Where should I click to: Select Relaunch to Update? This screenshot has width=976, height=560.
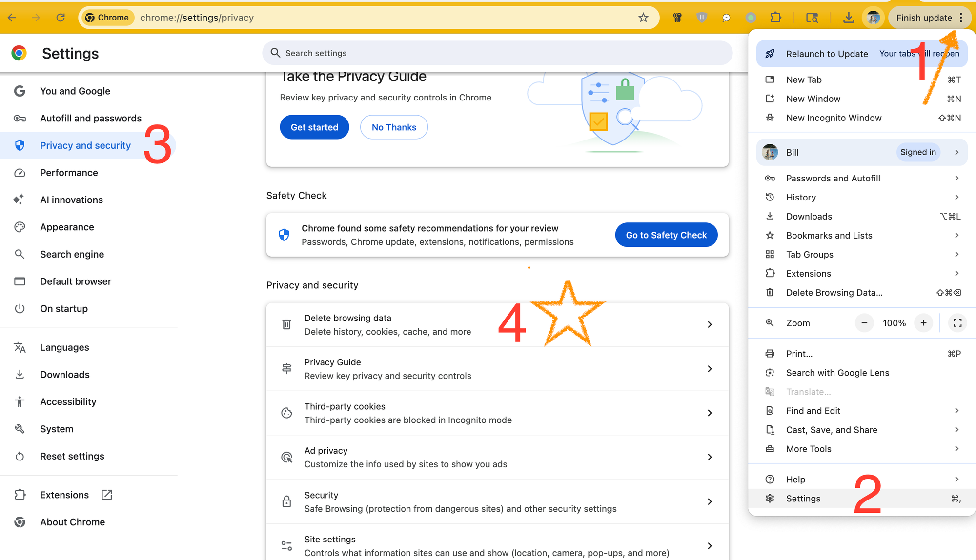862,54
